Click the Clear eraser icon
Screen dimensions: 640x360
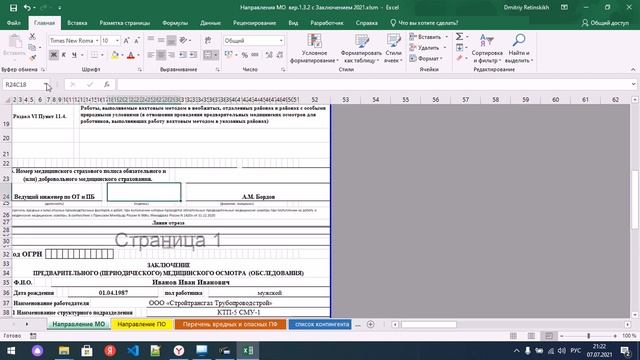[460, 58]
